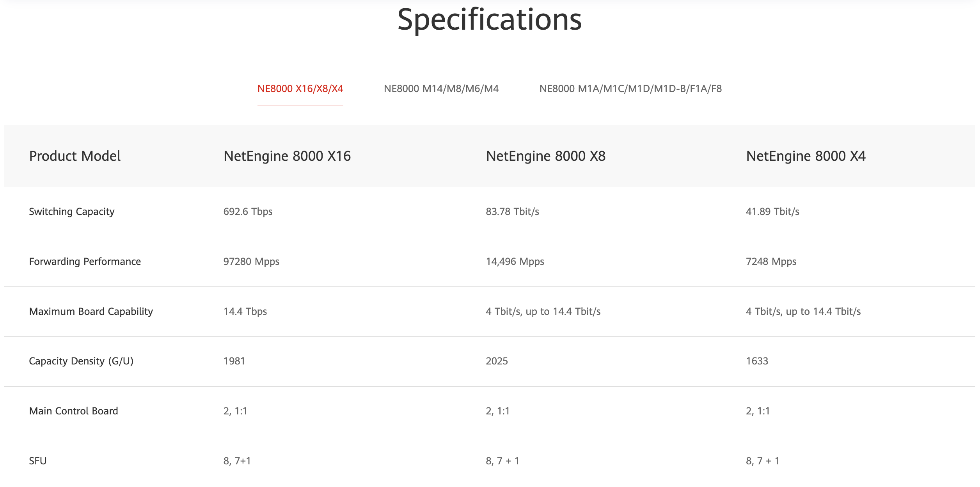Click the Specifications page heading
980x487 pixels.
[x=489, y=20]
